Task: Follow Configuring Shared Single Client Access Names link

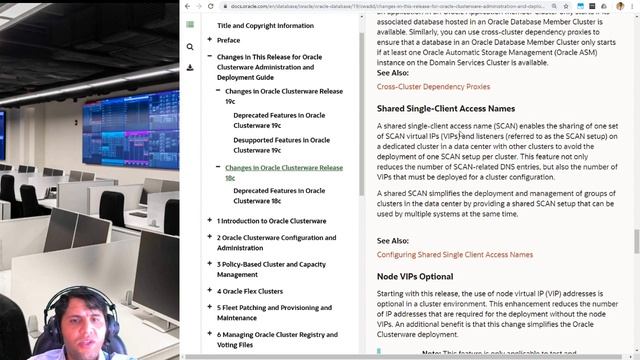Action: pyautogui.click(x=455, y=255)
